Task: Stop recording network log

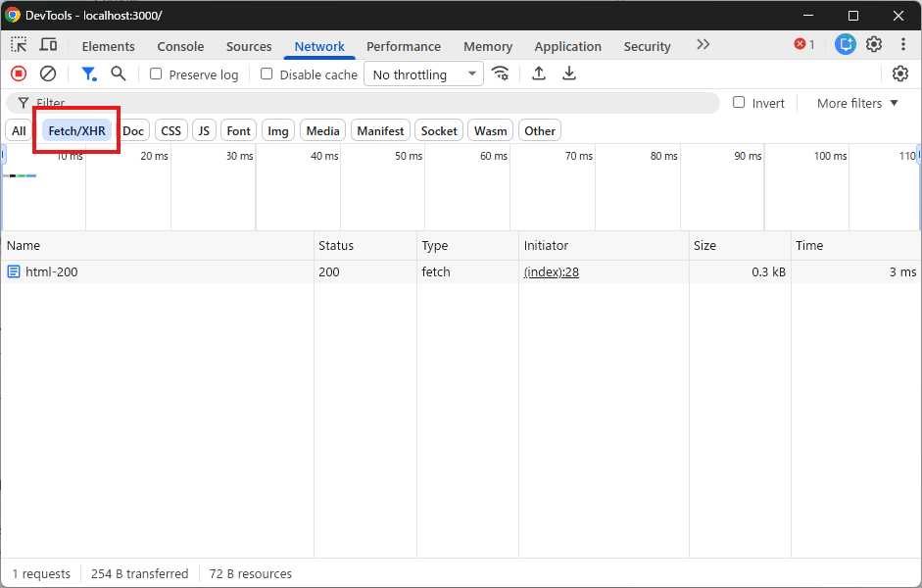Action: [x=19, y=74]
